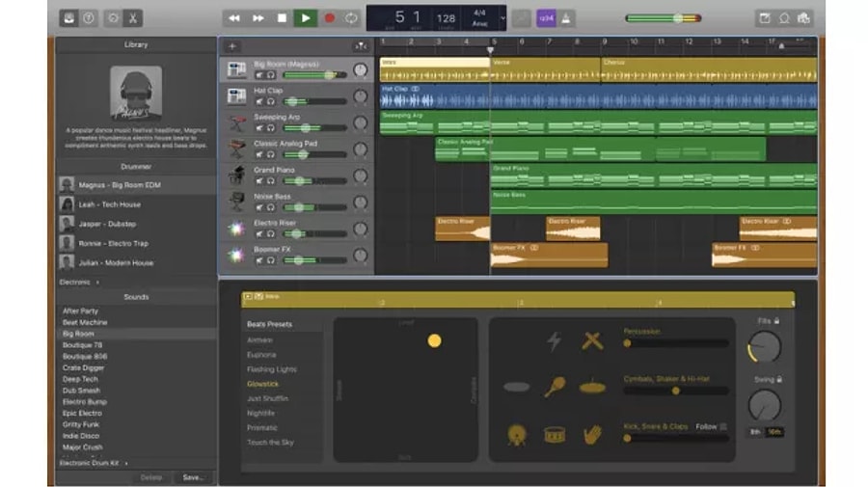The height and width of the screenshot is (487, 868).
Task: Enable the Follow checkbox for Kick, Snare
Action: point(723,426)
